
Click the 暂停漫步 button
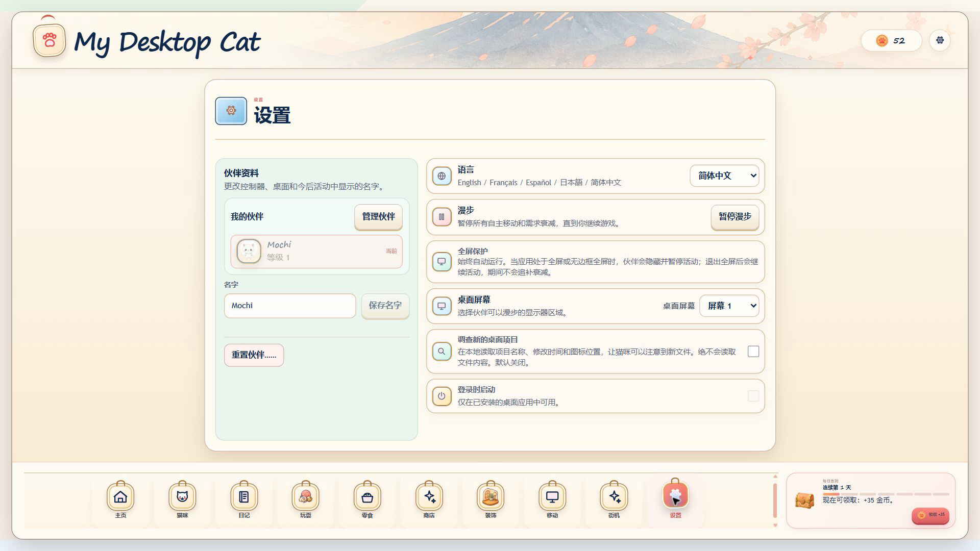pos(735,217)
